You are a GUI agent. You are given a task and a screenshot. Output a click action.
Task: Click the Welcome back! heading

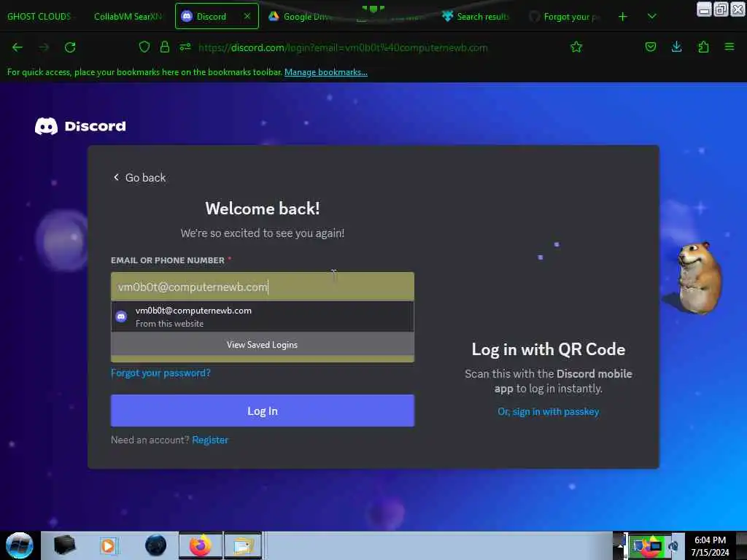click(x=263, y=209)
